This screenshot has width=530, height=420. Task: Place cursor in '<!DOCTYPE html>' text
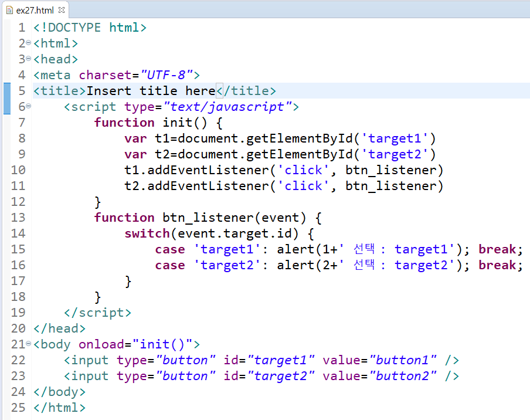tap(90, 28)
